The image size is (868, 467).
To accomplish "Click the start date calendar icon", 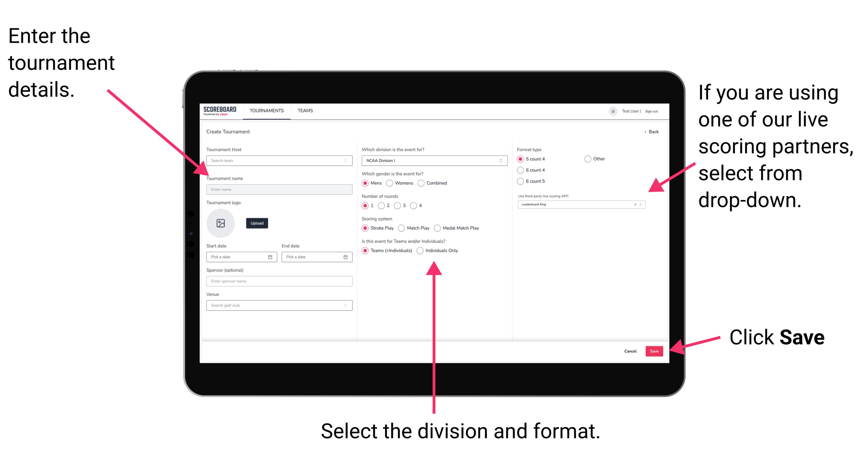I will (x=271, y=256).
